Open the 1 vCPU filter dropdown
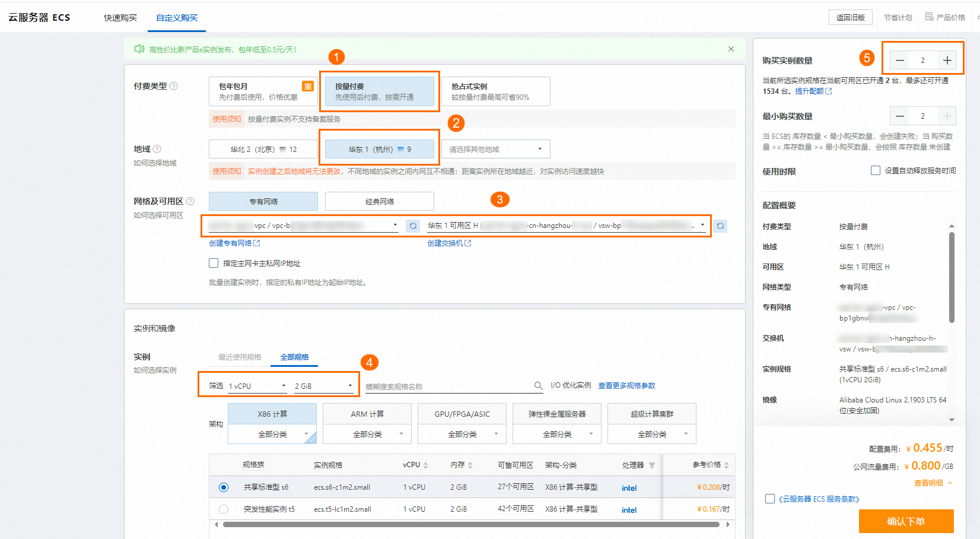This screenshot has width=980, height=539. tap(257, 386)
